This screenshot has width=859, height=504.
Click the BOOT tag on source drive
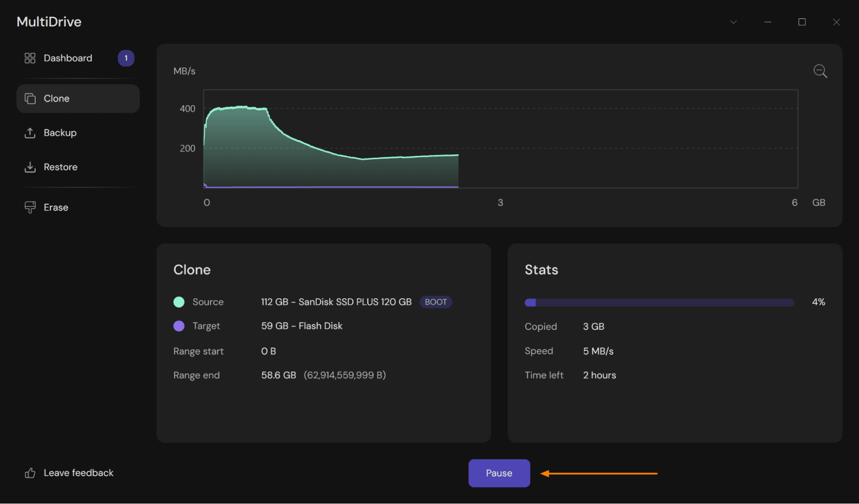436,302
